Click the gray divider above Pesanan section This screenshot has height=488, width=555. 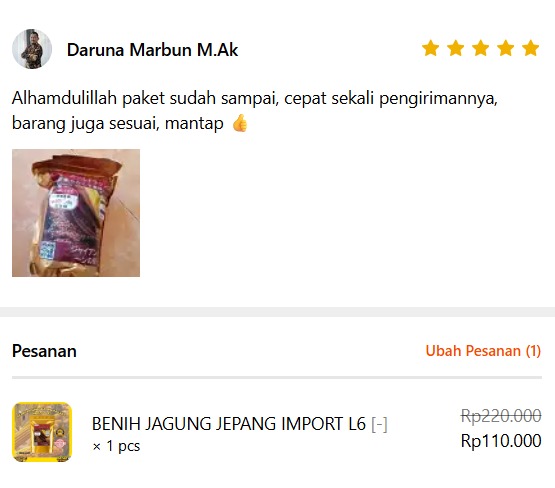point(278,312)
